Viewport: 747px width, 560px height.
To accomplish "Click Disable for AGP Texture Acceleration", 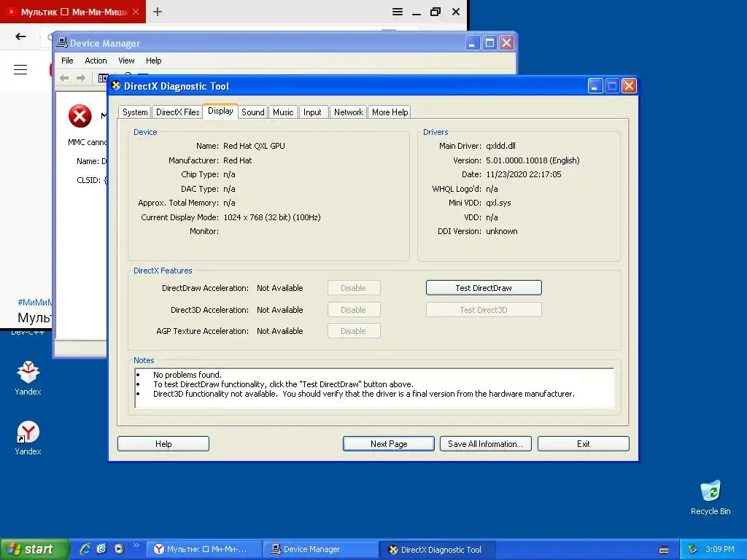I will point(354,331).
